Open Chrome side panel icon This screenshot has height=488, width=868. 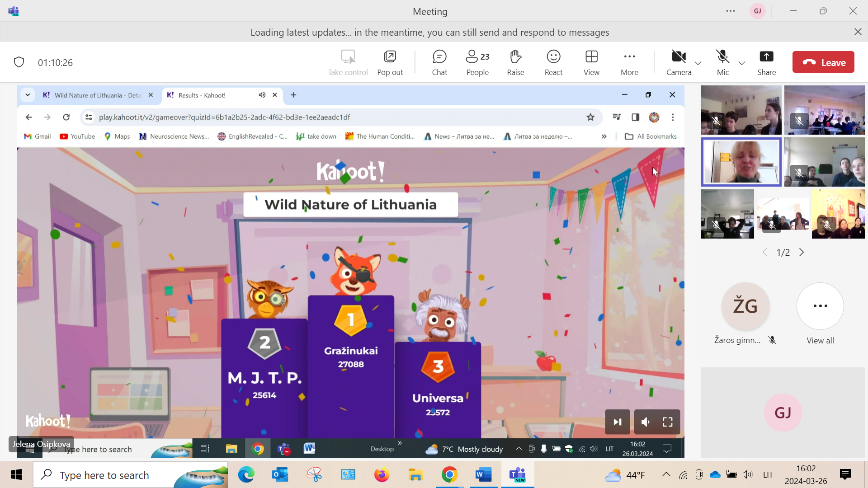point(635,117)
